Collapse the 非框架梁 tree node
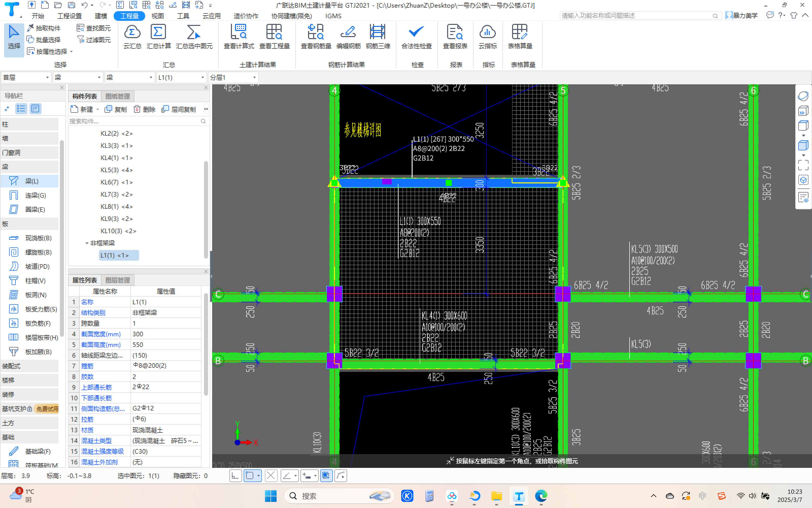Viewport: 812px width, 508px height. [x=87, y=243]
